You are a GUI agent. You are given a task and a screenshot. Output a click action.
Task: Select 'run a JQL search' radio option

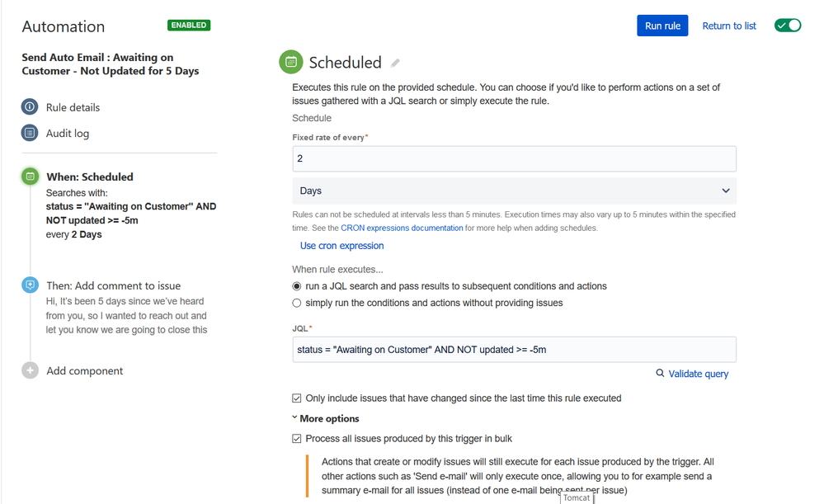coord(297,286)
